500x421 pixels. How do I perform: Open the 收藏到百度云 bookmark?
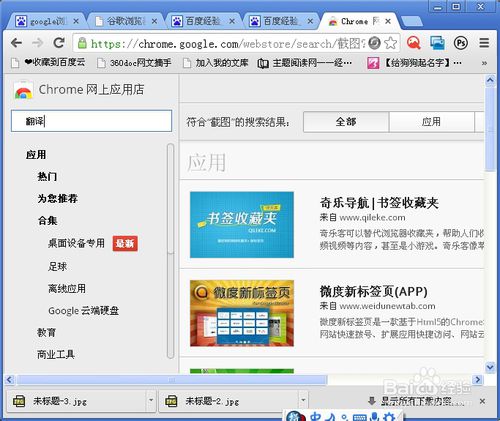tap(48, 62)
